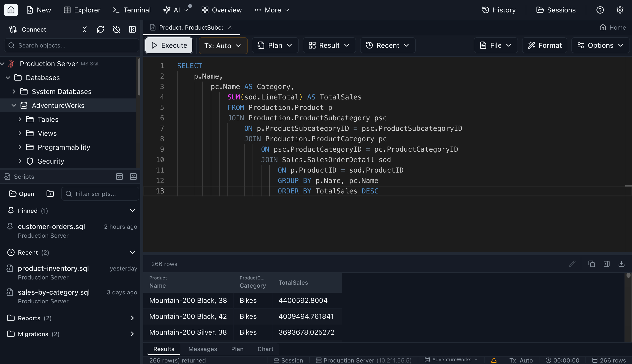Switch to the Messages tab

(x=203, y=349)
